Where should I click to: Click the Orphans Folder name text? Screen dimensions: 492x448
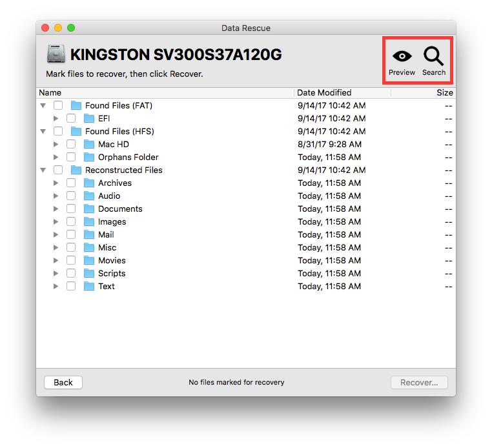(128, 157)
